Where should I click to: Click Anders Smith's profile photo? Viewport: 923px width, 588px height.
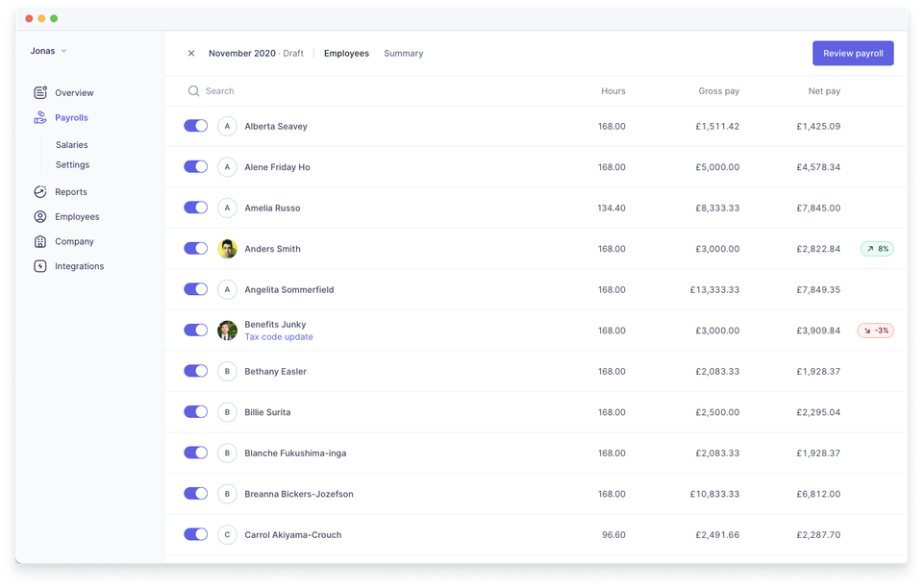click(227, 248)
